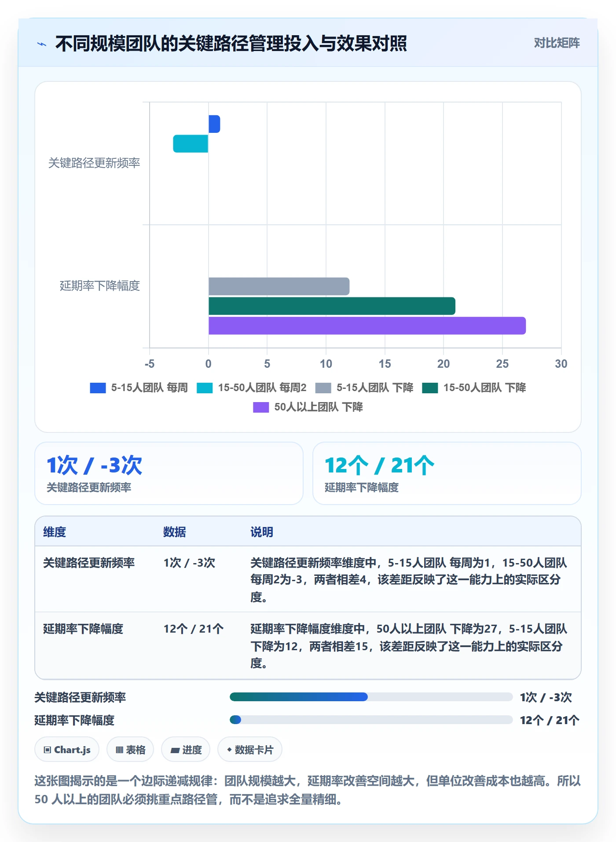Click the 1次 / -3次 data card value

95,465
